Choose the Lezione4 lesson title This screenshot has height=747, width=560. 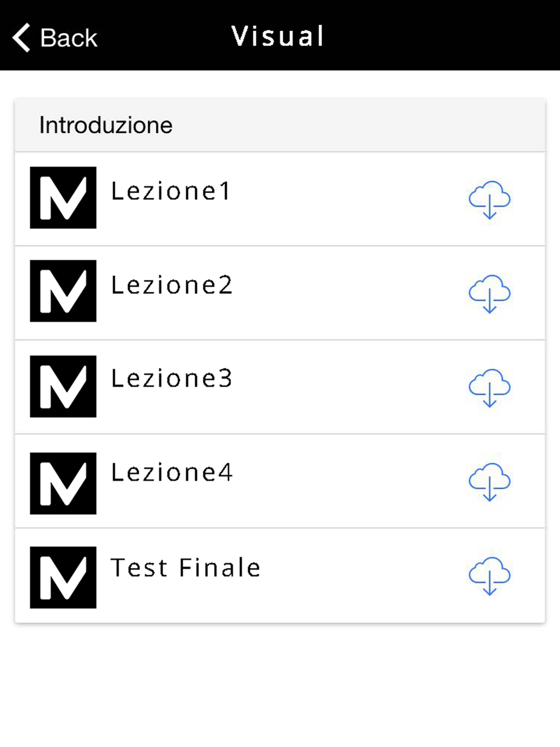pos(171,473)
